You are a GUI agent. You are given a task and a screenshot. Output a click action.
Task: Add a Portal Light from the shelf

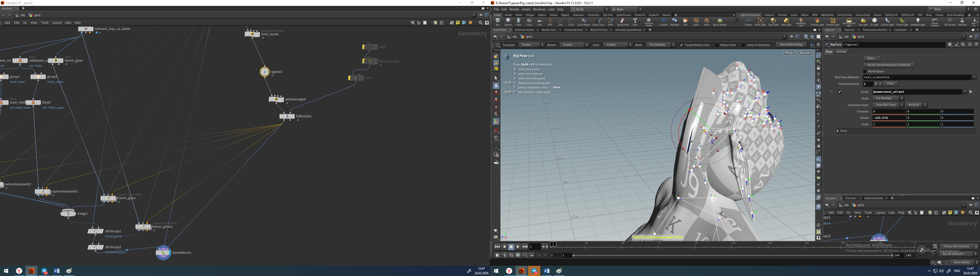[x=902, y=22]
